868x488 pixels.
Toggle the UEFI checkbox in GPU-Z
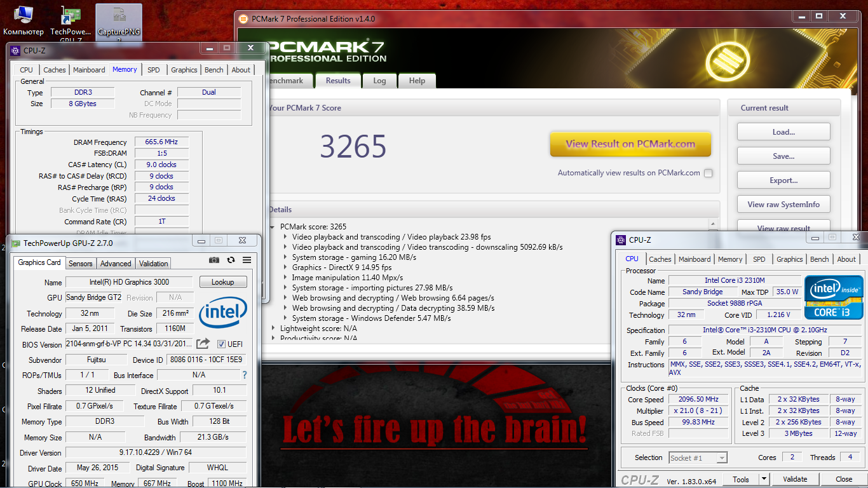click(x=221, y=344)
